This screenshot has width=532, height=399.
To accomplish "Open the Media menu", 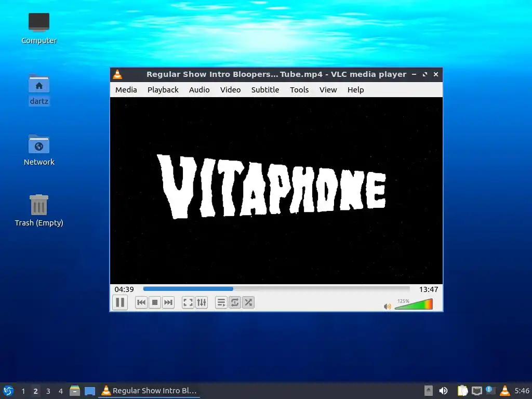I will click(x=126, y=90).
